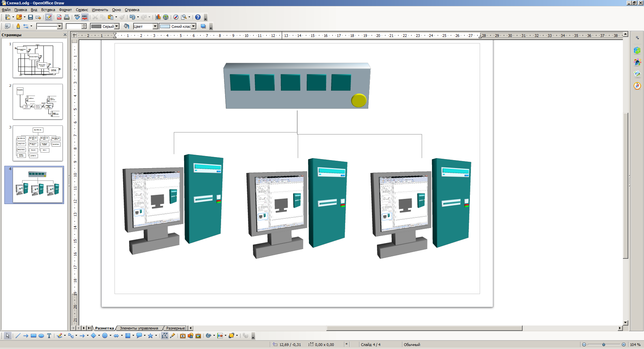Toggle the Edit Points mode

[165, 336]
